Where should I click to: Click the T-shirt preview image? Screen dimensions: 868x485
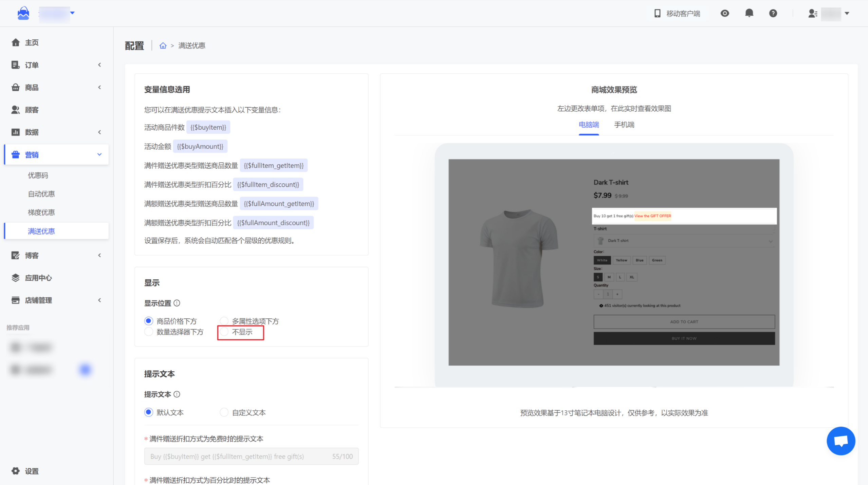[x=519, y=258]
